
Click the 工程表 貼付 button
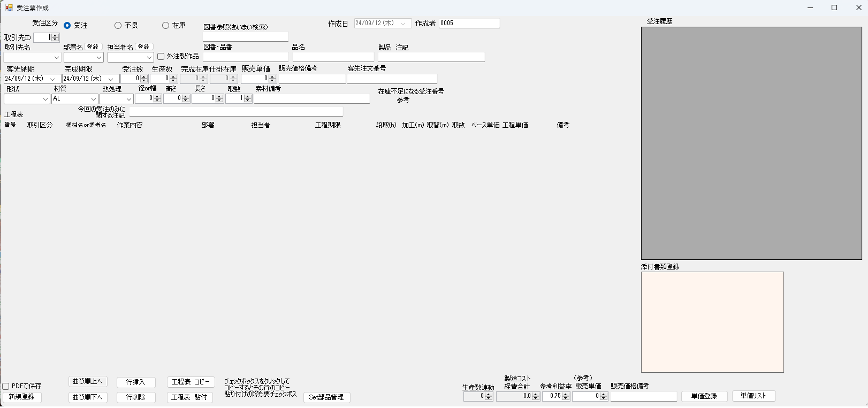point(189,397)
